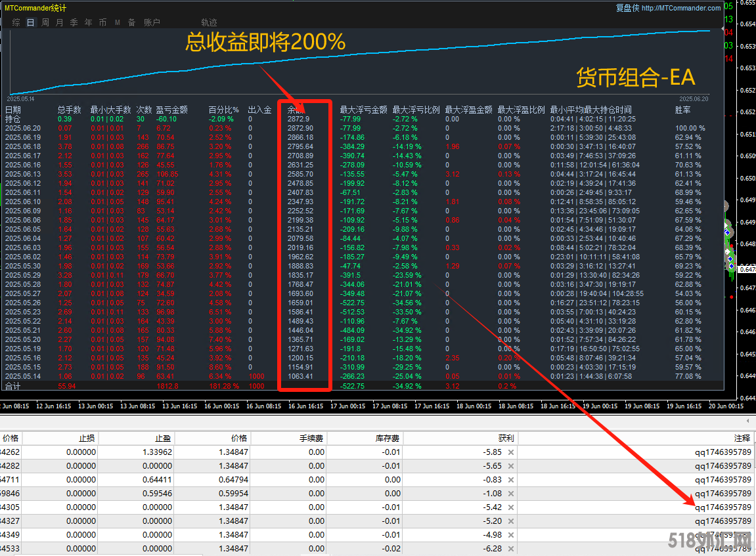Image resolution: width=756 pixels, height=556 pixels.
Task: Click the 100.00 % win rate value
Action: [x=690, y=128]
